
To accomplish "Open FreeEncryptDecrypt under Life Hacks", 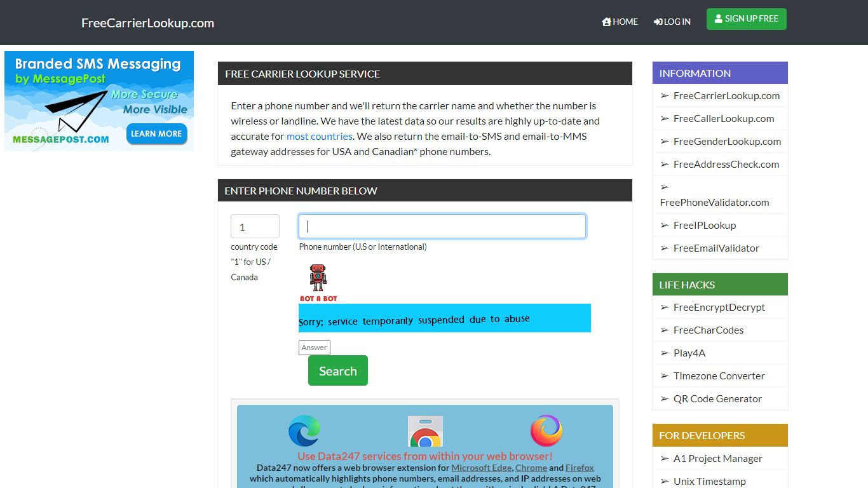I will [719, 307].
